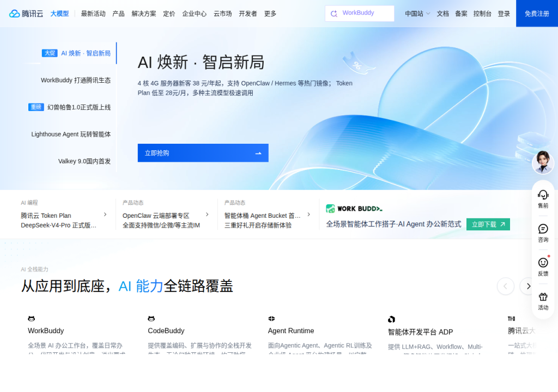Open the 产品 menu in navigation
Image resolution: width=558 pixels, height=392 pixels.
coord(118,14)
